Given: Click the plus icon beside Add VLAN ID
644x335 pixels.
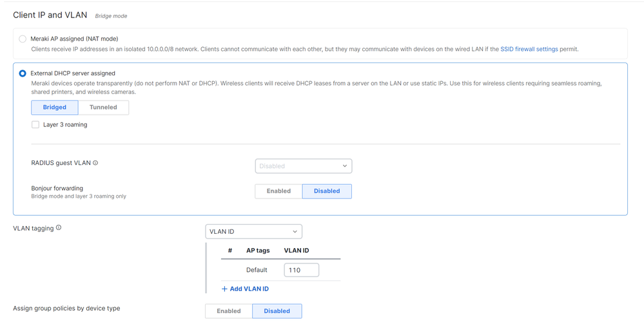Looking at the screenshot, I should (225, 289).
